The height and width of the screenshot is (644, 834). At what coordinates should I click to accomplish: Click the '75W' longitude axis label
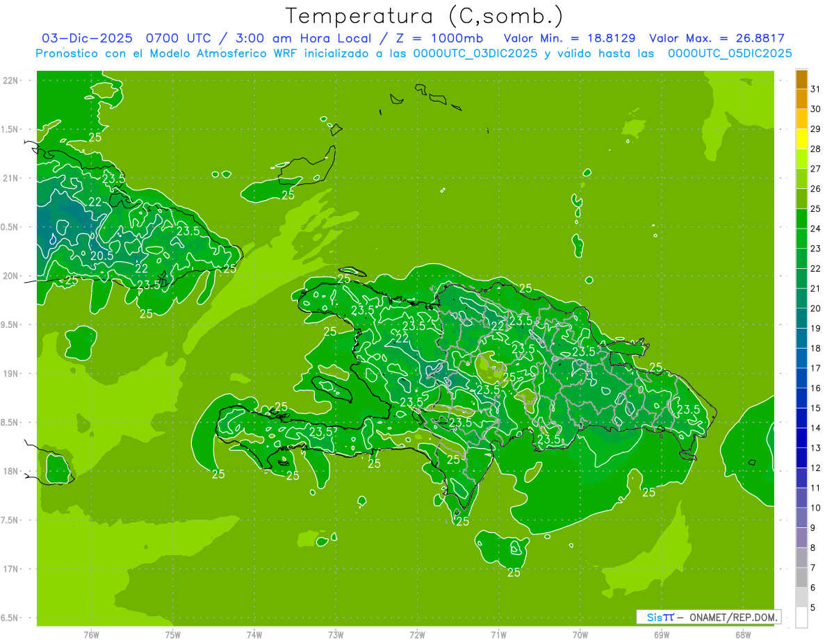173,634
